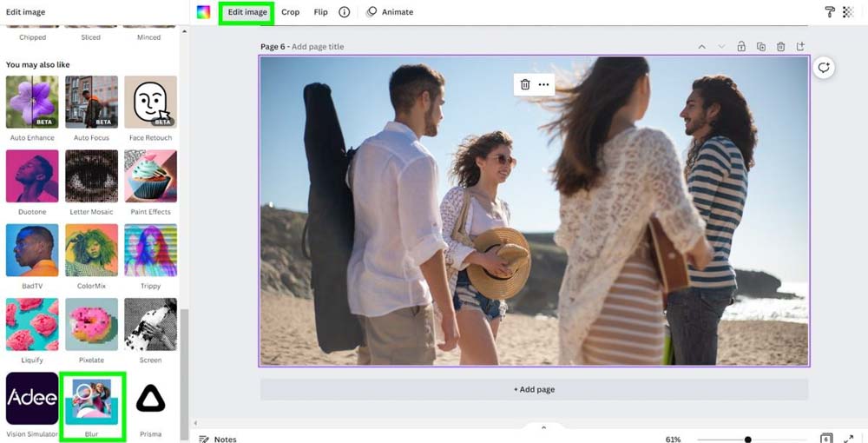
Task: Select the Crop menu item
Action: (290, 12)
